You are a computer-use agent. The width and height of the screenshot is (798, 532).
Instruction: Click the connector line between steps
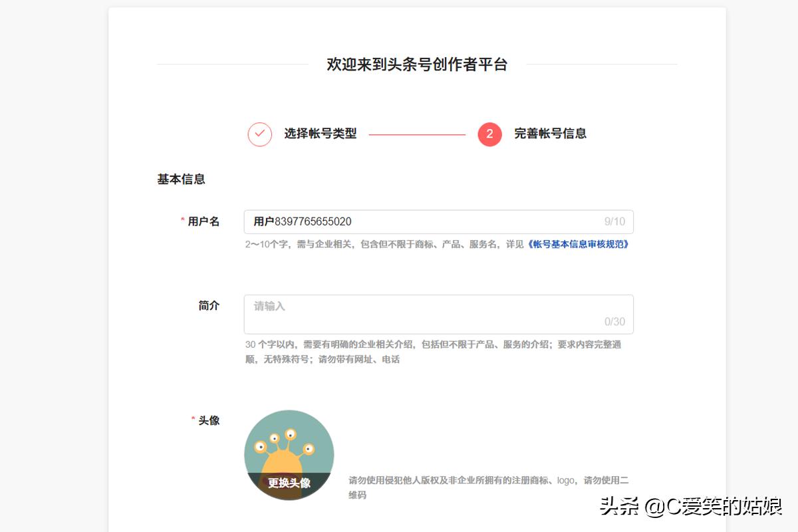coord(419,134)
